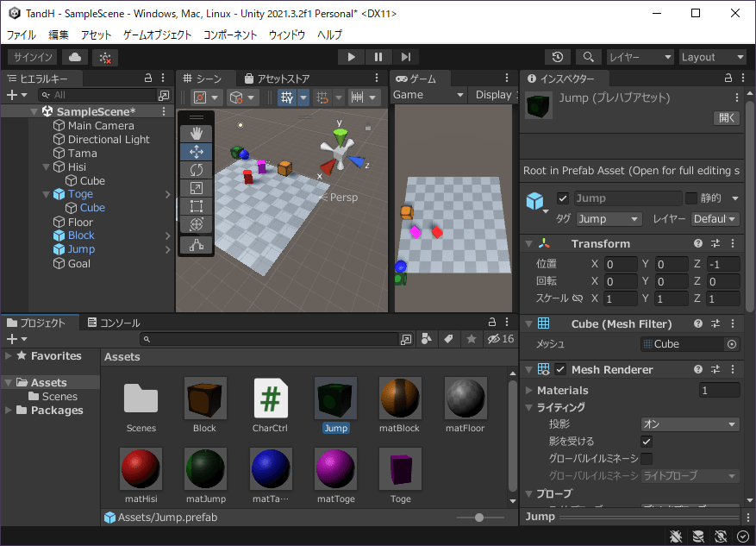Open the レイヤー dropdown in toolbar

[640, 57]
